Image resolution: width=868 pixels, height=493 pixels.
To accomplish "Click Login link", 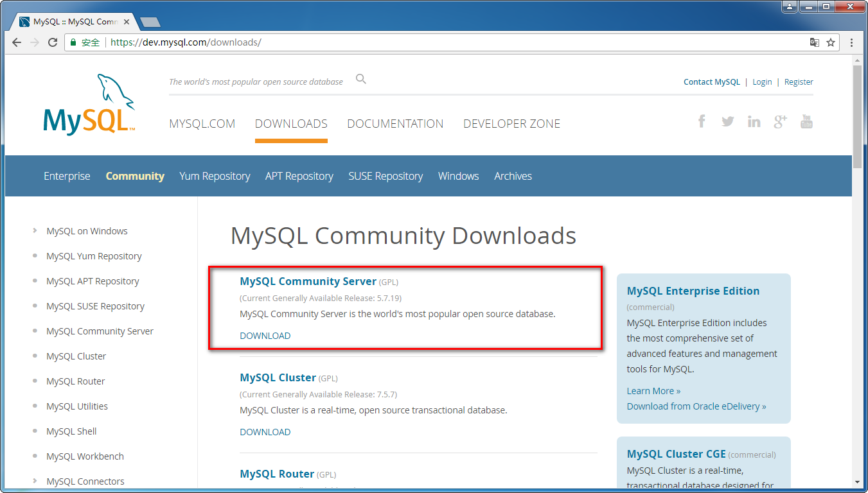I will [x=762, y=82].
